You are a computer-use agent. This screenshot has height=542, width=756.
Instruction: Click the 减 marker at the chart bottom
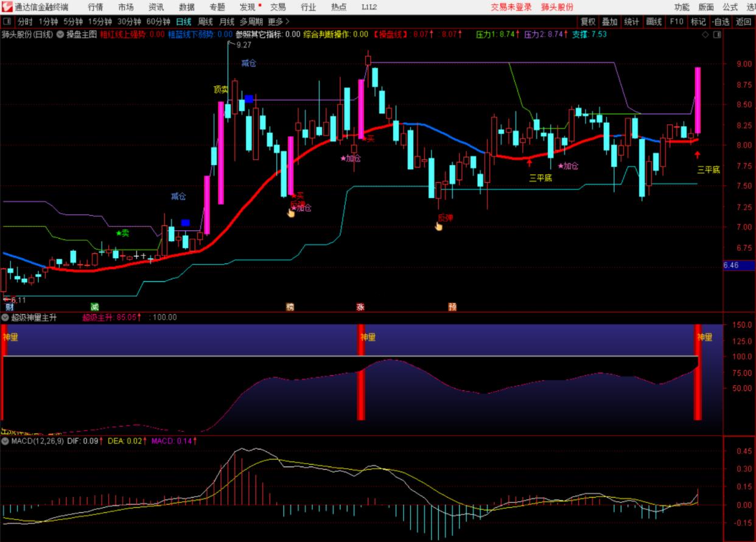point(94,307)
